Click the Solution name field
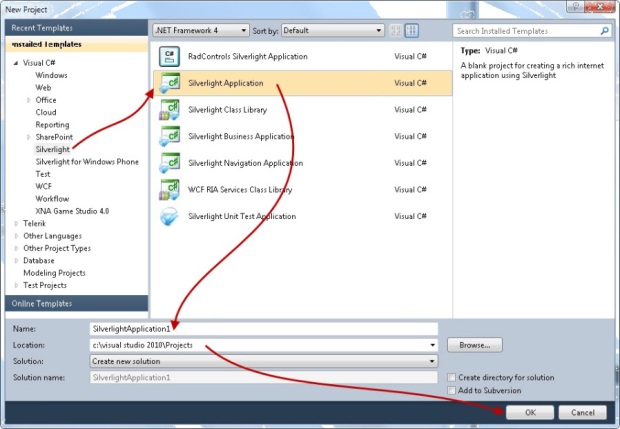The height and width of the screenshot is (429, 620). (264, 377)
